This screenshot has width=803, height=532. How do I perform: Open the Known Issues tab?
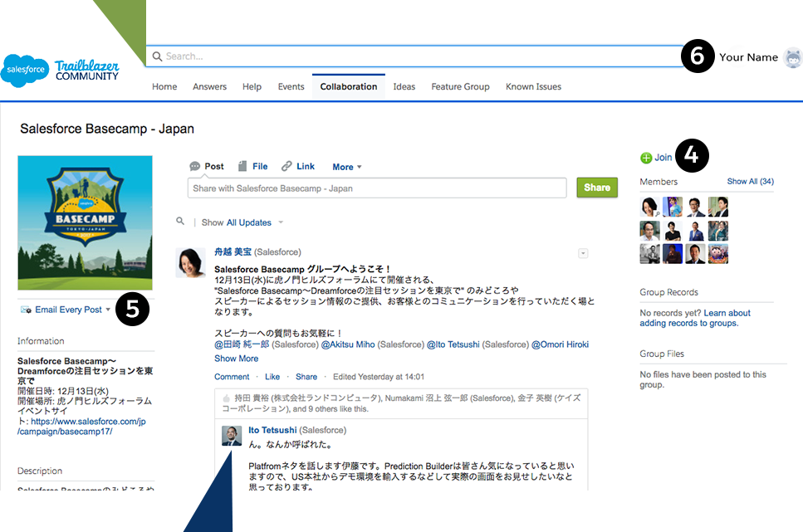pos(534,87)
